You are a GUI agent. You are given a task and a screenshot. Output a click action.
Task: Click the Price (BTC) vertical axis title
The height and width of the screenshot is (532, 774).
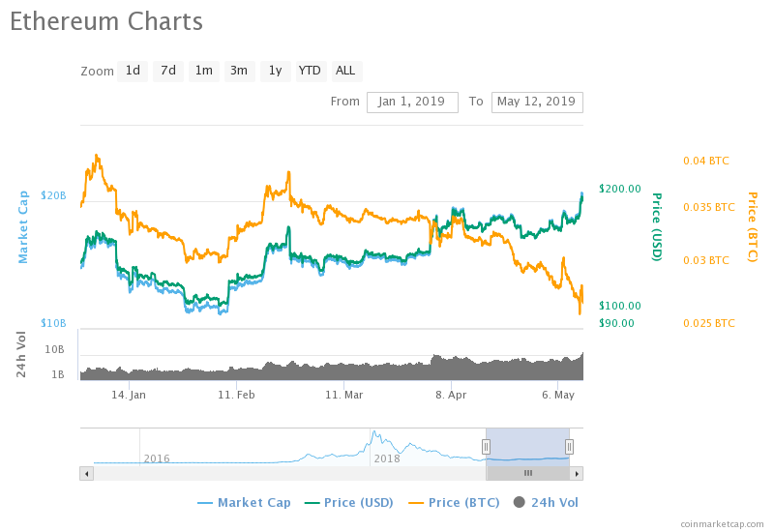[x=752, y=227]
